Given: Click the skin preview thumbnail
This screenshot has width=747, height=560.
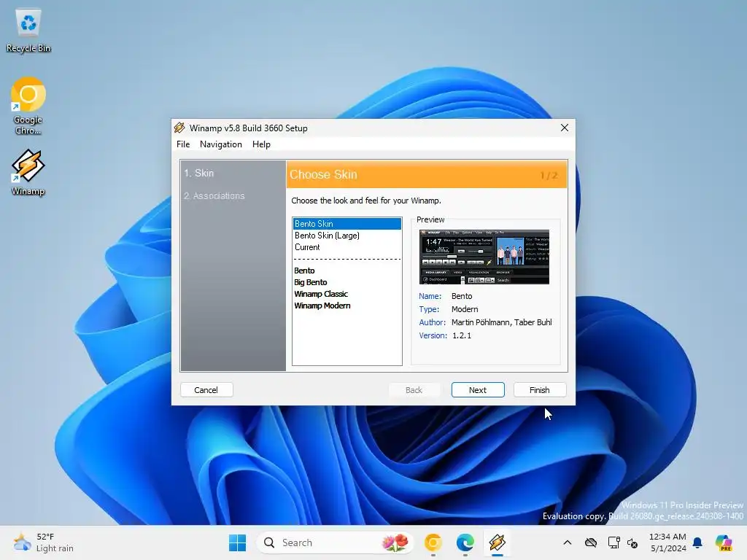Looking at the screenshot, I should pyautogui.click(x=484, y=257).
